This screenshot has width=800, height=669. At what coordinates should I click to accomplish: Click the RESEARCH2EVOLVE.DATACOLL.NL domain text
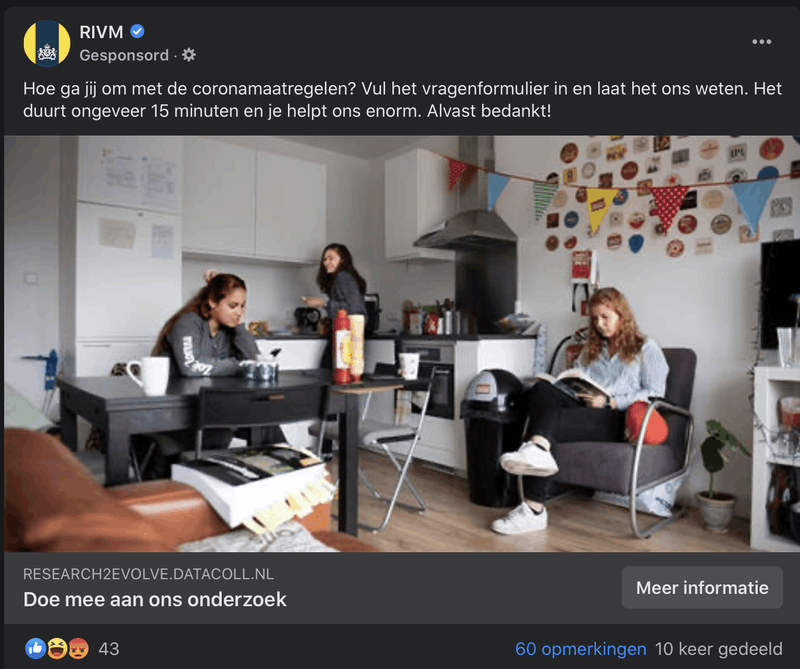(148, 574)
